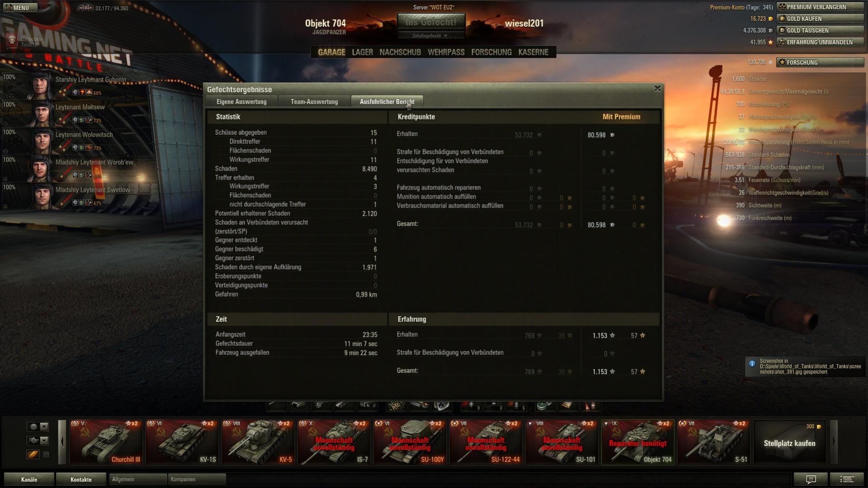Click the Mit Premium column header
868x488 pixels.
point(621,117)
